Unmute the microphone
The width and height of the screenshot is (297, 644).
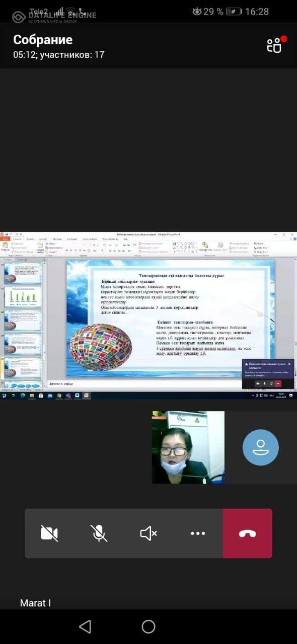click(99, 533)
